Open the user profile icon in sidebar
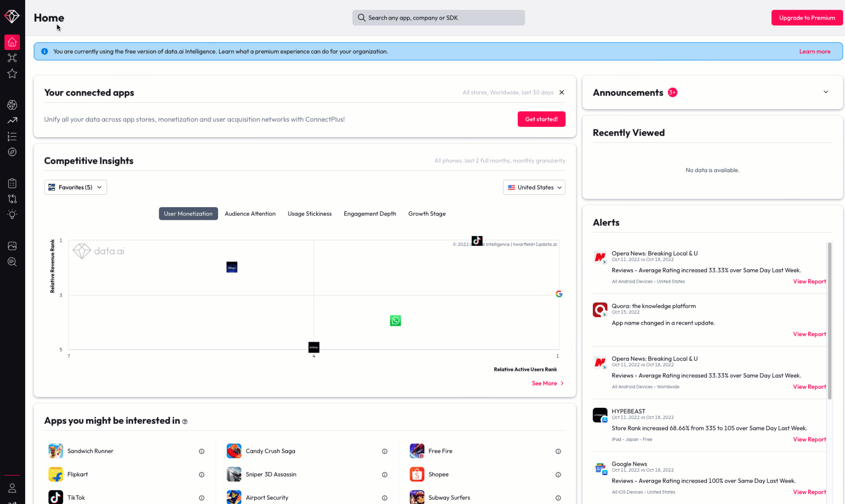The width and height of the screenshot is (845, 504). (12, 488)
